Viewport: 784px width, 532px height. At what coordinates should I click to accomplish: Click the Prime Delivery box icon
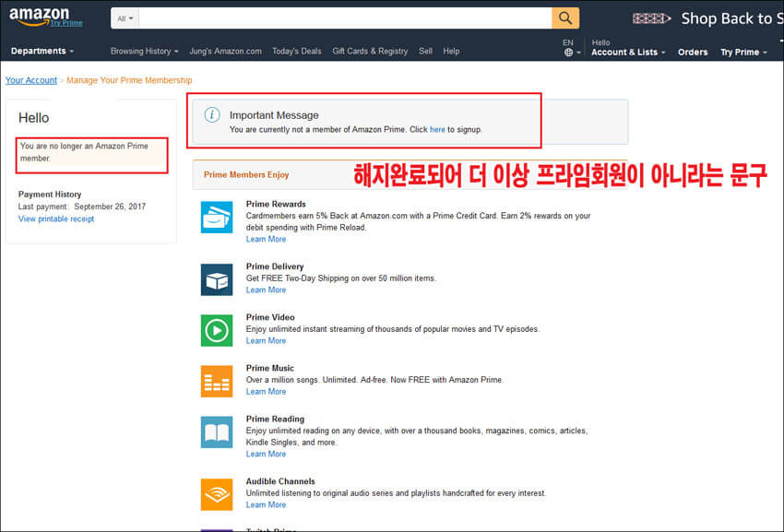click(217, 279)
